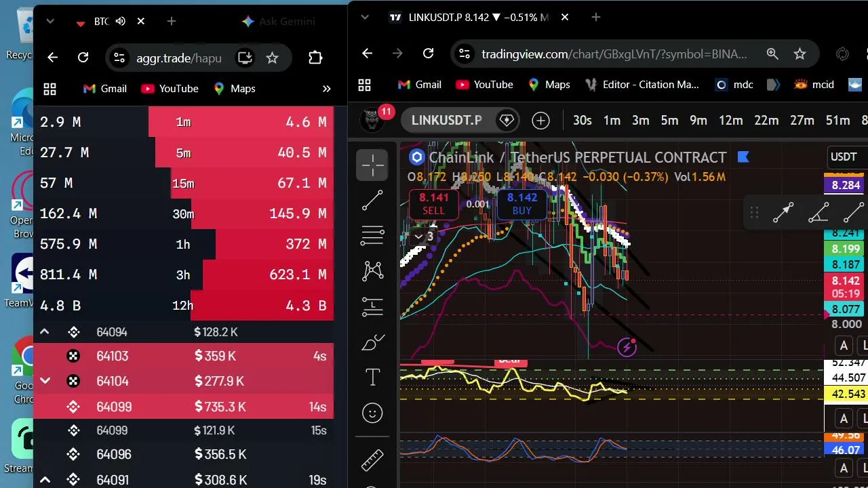
Task: Select the 22m timeframe
Action: point(766,121)
